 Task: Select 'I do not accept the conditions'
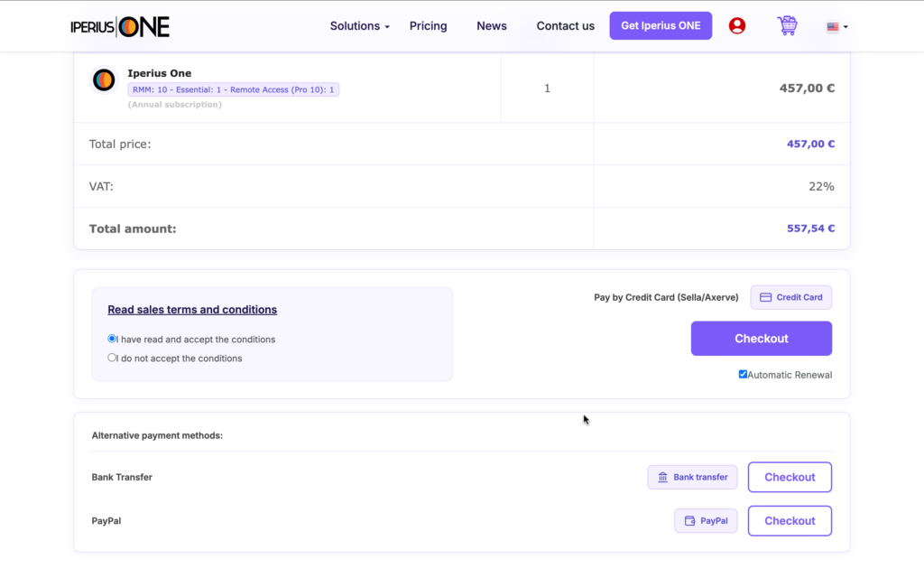112,358
